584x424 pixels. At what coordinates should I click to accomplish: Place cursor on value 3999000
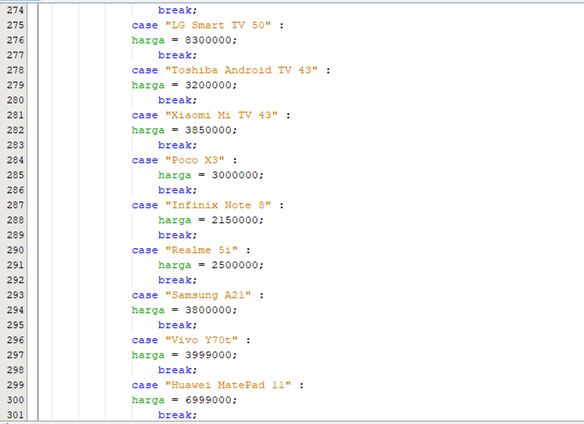tap(208, 355)
